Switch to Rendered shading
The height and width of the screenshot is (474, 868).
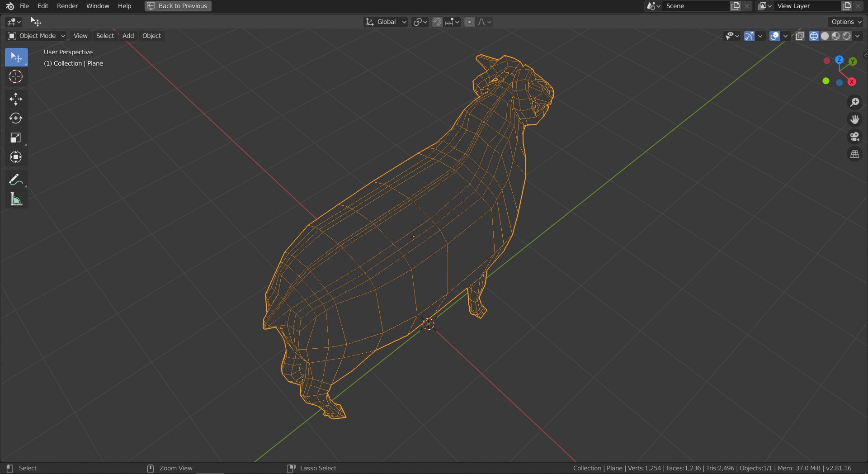pyautogui.click(x=847, y=36)
